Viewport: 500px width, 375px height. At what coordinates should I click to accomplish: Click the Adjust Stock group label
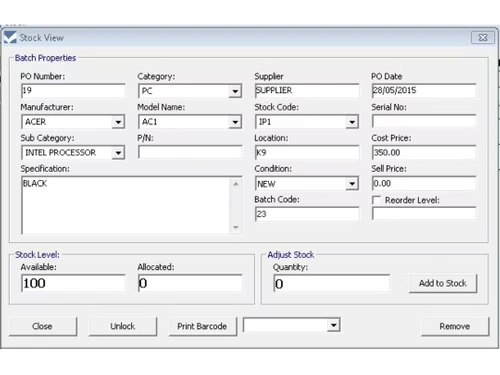point(291,255)
